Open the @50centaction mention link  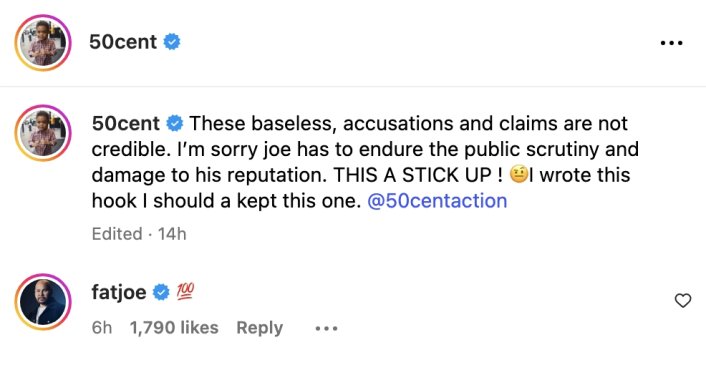coord(437,201)
